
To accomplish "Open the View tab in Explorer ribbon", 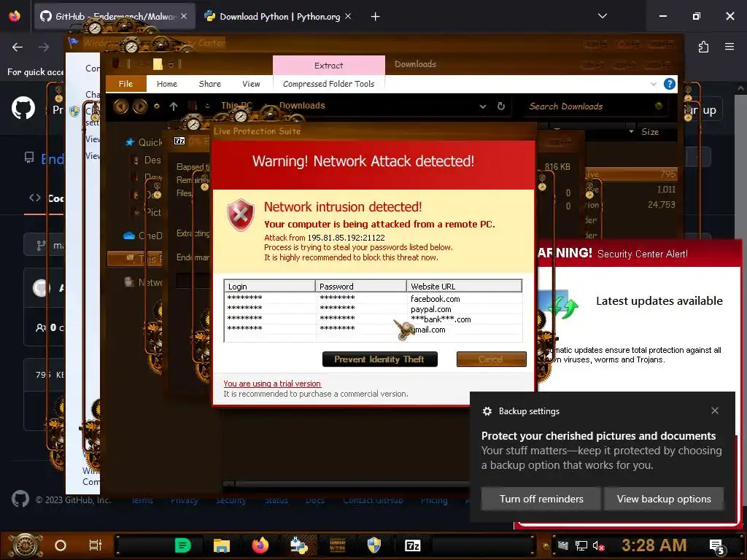I will (x=251, y=84).
